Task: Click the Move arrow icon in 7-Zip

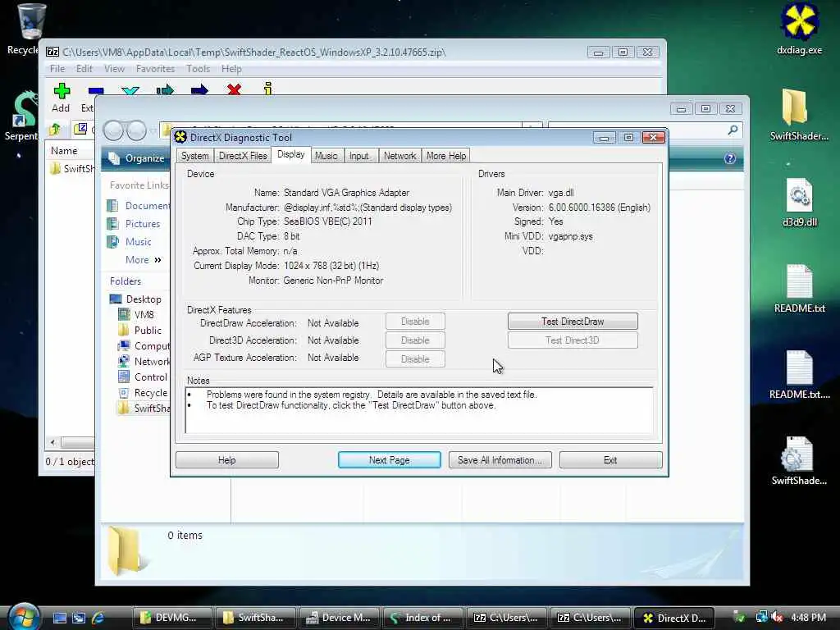Action: pos(199,89)
